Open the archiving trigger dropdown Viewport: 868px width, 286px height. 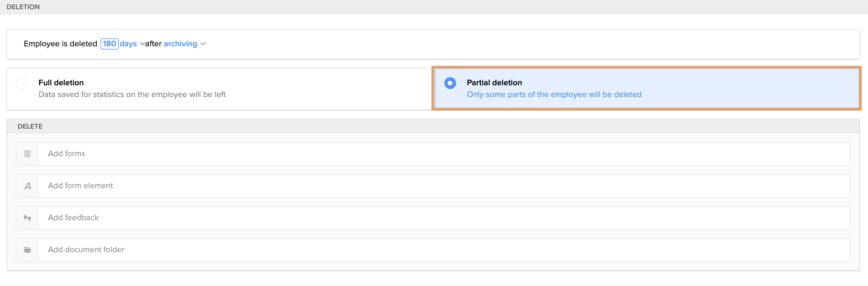(x=185, y=44)
